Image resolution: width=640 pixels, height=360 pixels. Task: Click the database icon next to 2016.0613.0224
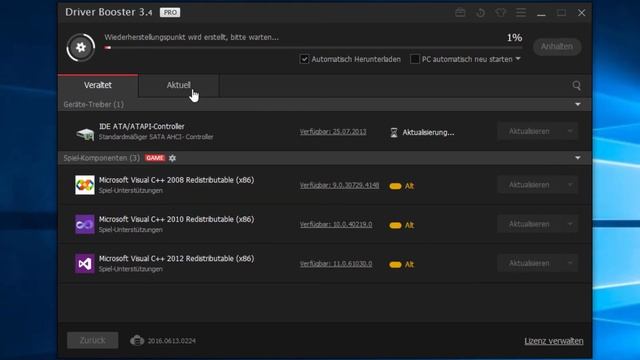pyautogui.click(x=137, y=340)
